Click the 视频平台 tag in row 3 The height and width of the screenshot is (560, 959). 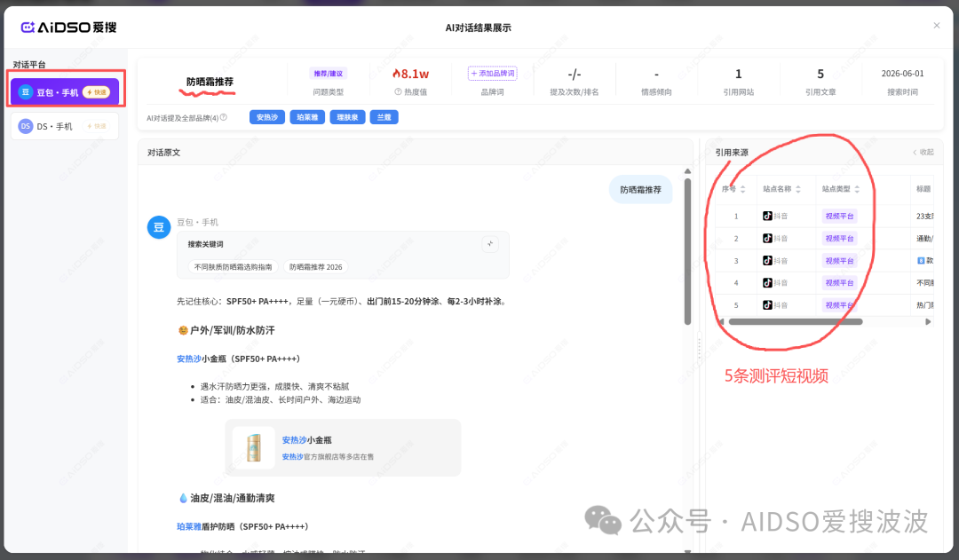coord(839,260)
